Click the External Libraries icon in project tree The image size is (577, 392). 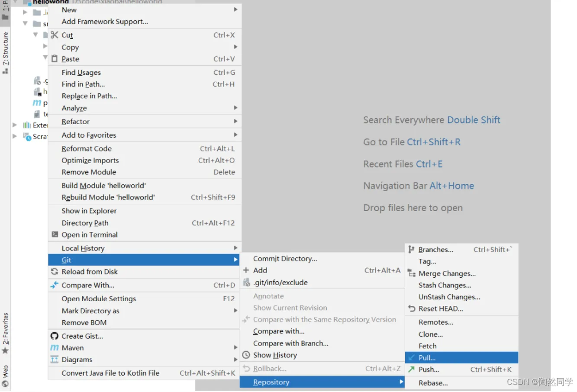point(27,125)
